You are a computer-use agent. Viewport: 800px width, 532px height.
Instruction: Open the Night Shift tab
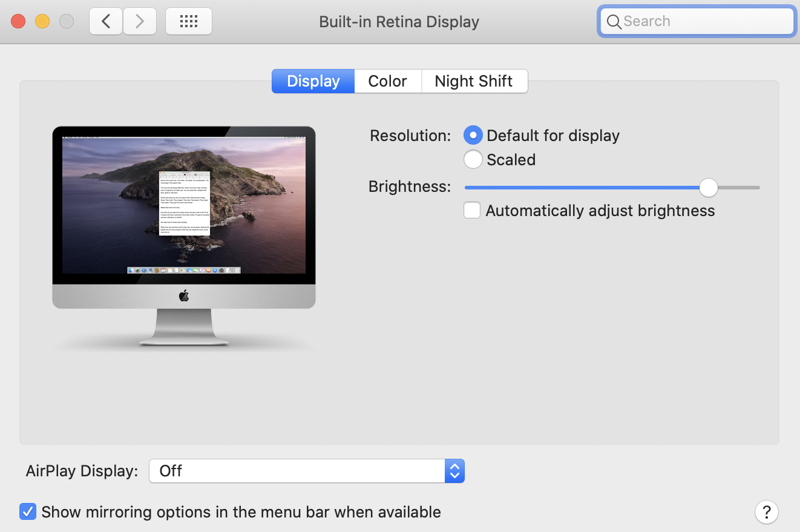pyautogui.click(x=473, y=81)
